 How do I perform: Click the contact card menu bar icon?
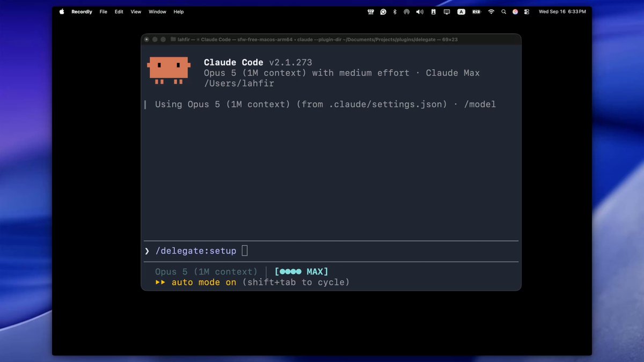433,12
